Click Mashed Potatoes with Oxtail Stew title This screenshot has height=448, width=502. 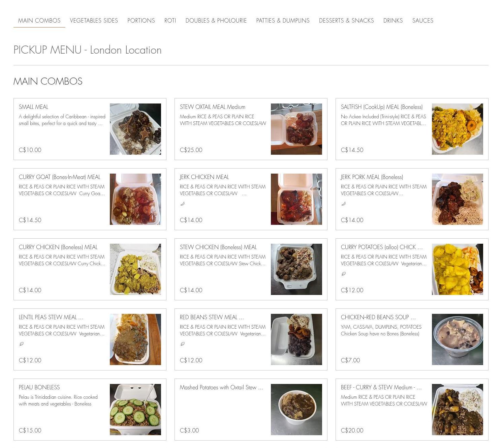221,387
